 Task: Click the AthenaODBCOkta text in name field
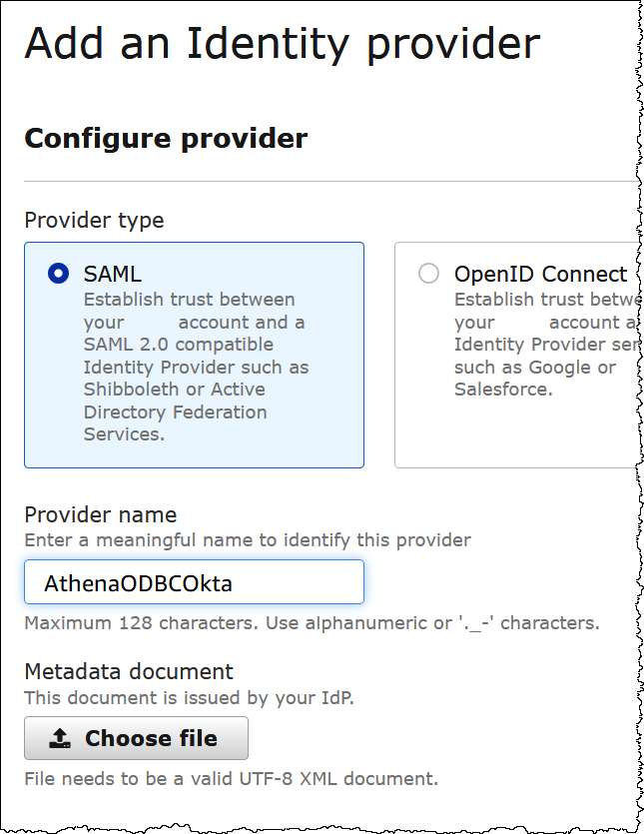tap(138, 583)
